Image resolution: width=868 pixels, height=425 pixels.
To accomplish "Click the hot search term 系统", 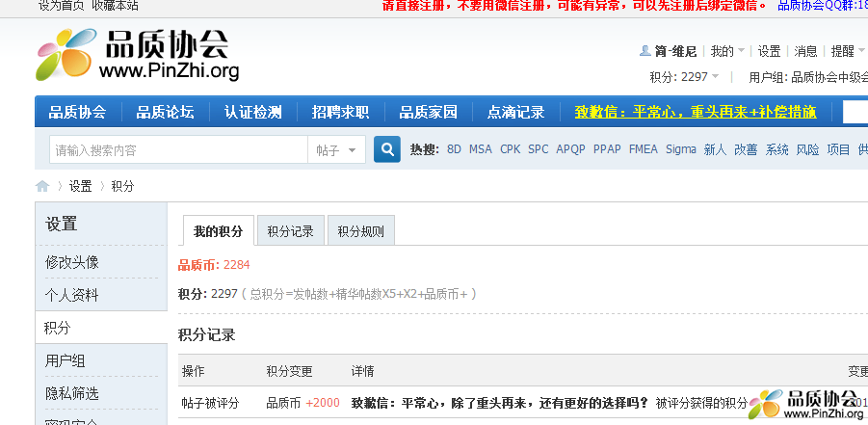I will coord(776,149).
